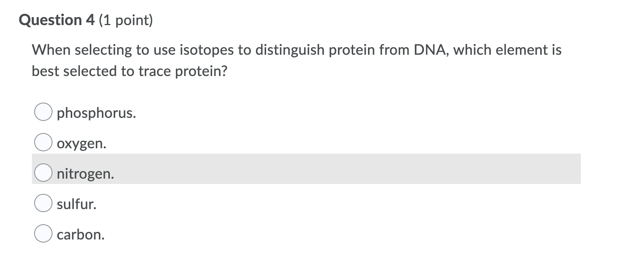Click the 'Question 4' heading
Image resolution: width=644 pixels, height=260 pixels.
click(x=57, y=20)
